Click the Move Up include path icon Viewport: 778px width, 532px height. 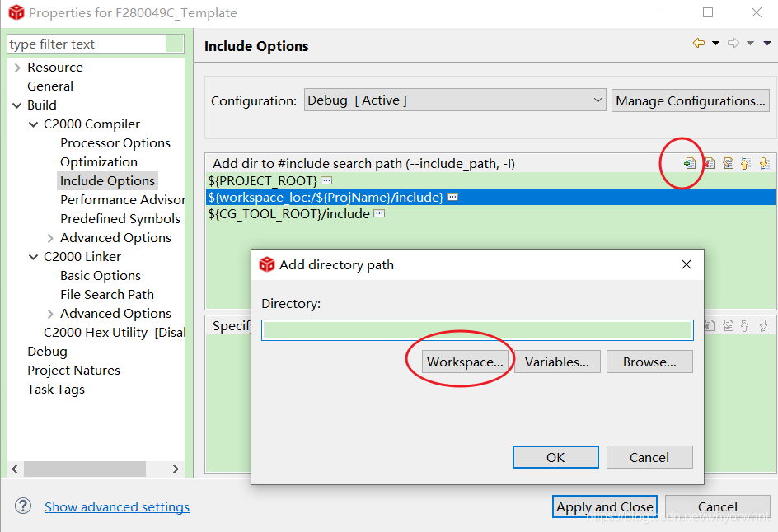tap(746, 163)
